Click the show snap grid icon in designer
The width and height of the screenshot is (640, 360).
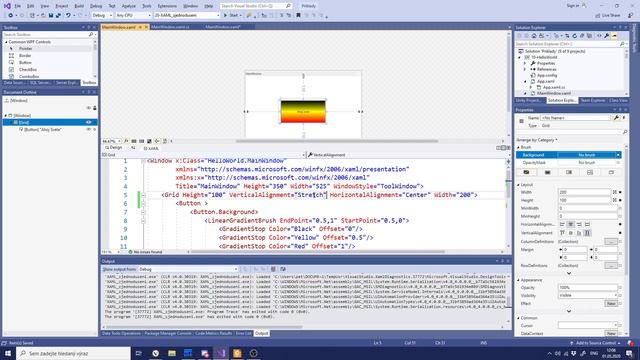pyautogui.click(x=134, y=141)
